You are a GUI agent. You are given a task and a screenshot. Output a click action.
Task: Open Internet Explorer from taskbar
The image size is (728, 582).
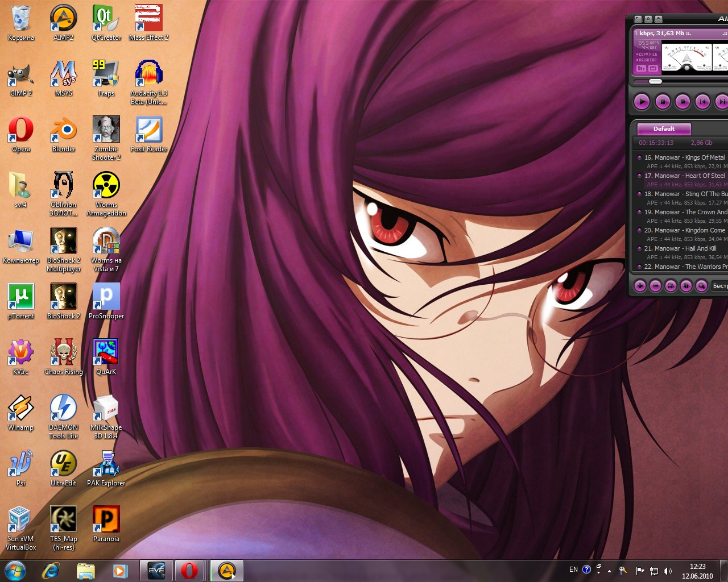tap(51, 571)
